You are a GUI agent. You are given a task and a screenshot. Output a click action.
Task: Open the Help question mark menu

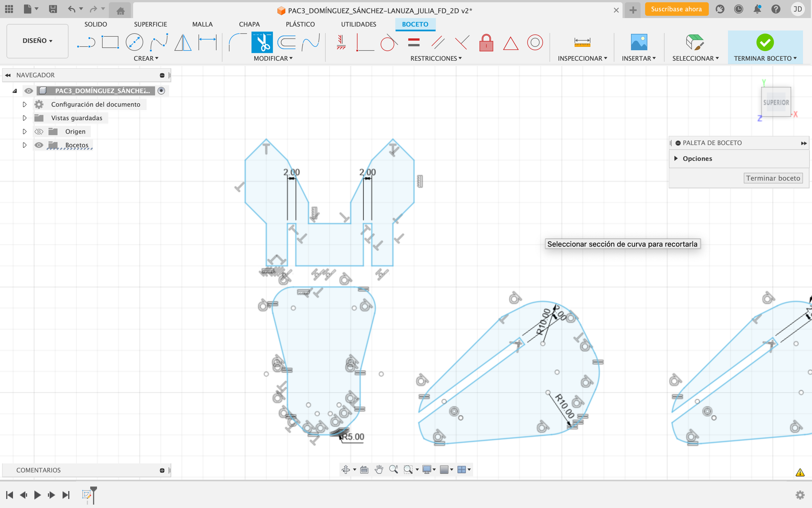click(x=776, y=9)
